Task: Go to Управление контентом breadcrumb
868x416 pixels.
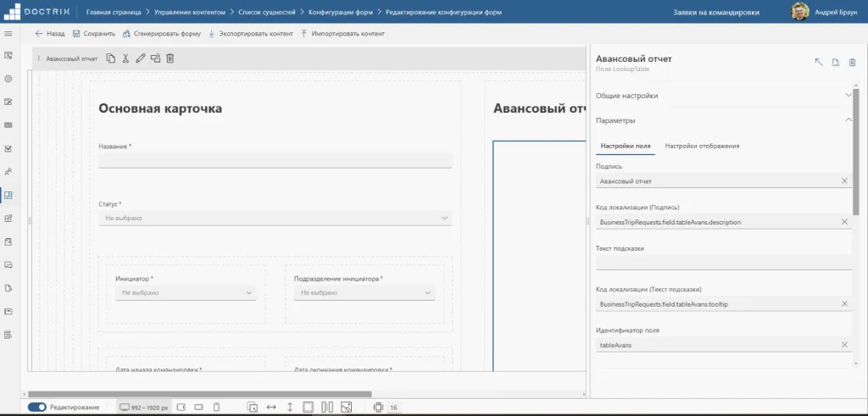Action: point(190,12)
